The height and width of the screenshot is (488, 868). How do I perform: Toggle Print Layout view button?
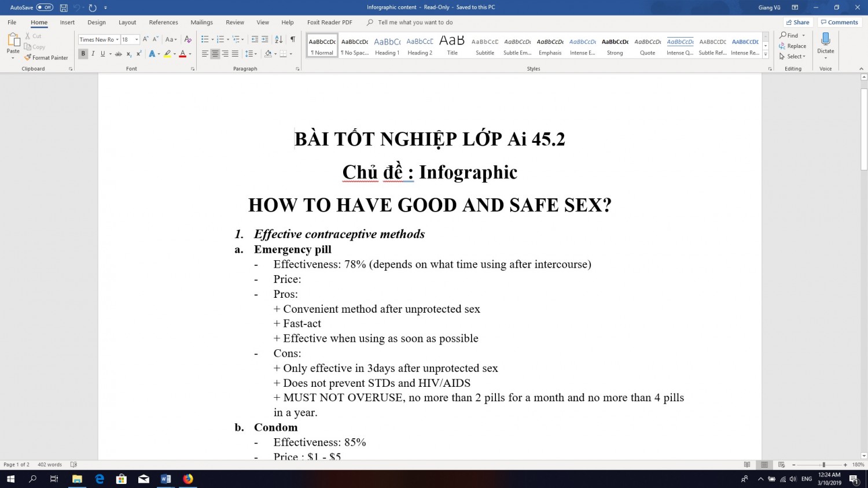click(x=764, y=464)
